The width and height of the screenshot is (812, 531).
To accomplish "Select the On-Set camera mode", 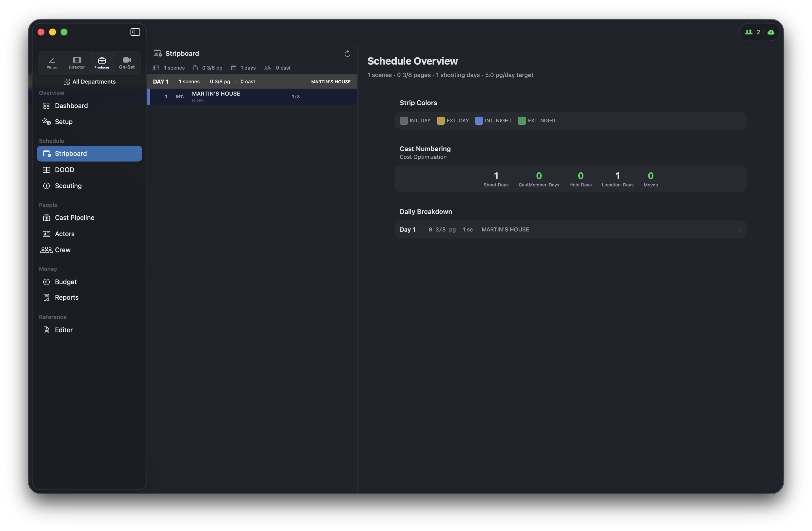I will point(126,63).
